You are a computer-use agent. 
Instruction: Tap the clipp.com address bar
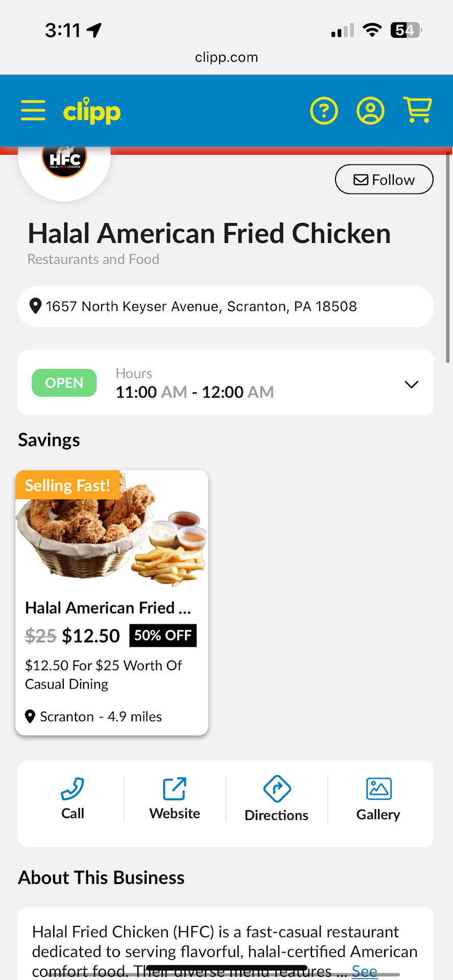[226, 57]
